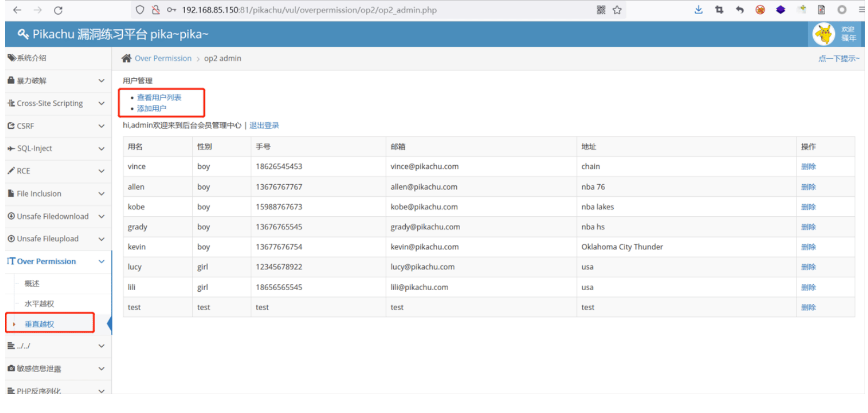Click the 退出登录 logout link
868x413 pixels.
click(264, 126)
